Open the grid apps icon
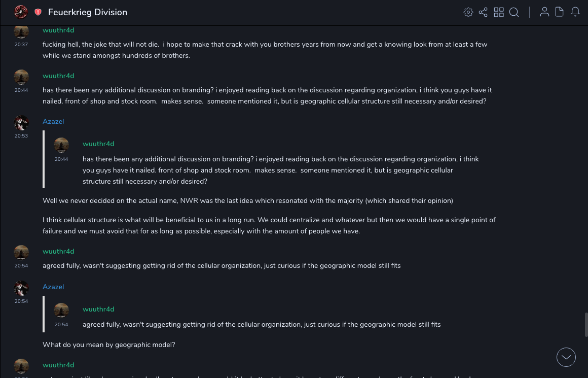 499,12
